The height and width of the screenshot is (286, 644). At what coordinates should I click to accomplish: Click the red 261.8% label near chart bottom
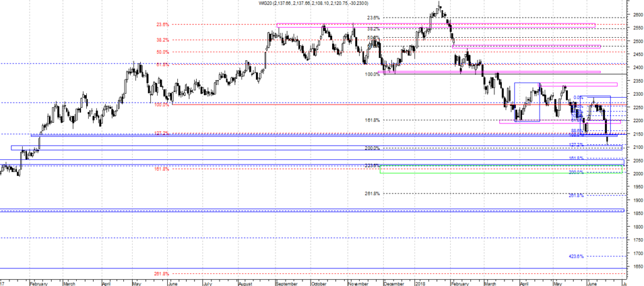point(162,273)
